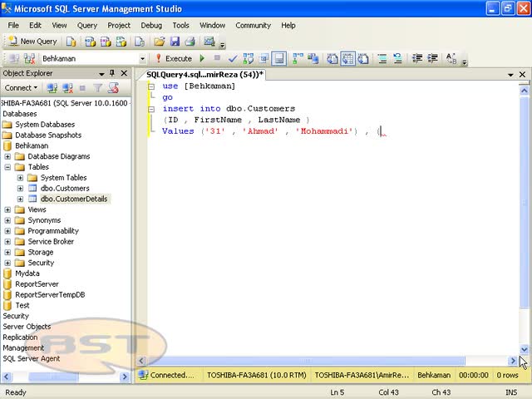Screen dimensions: 532x399
Task: Click the SQL Server Compact Query icon
Action: 140,42
